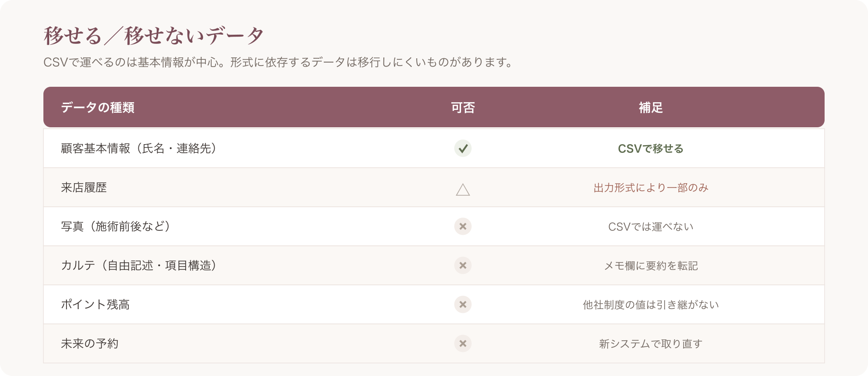
Task: Click the cross icon for 未来の予約
Action: click(463, 344)
